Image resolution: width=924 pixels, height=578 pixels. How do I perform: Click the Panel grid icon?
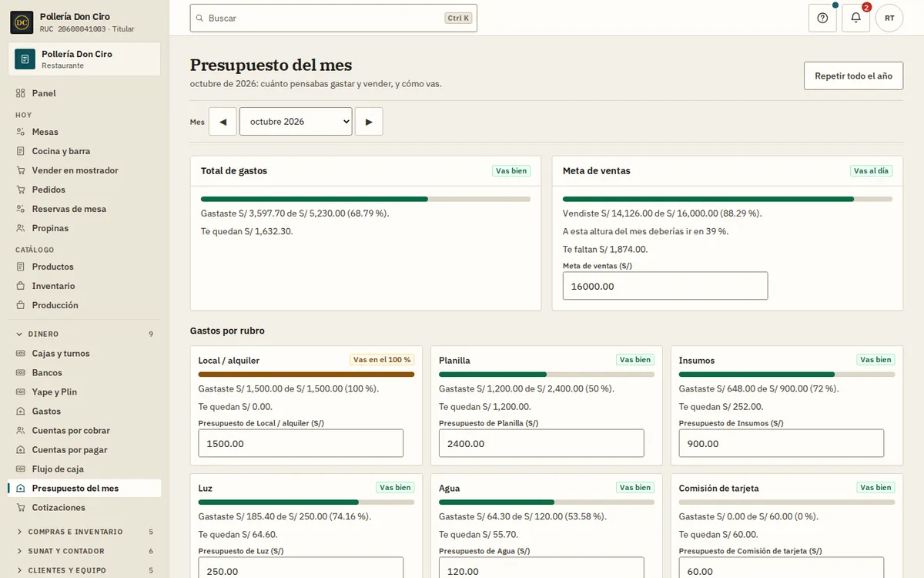[x=21, y=93]
